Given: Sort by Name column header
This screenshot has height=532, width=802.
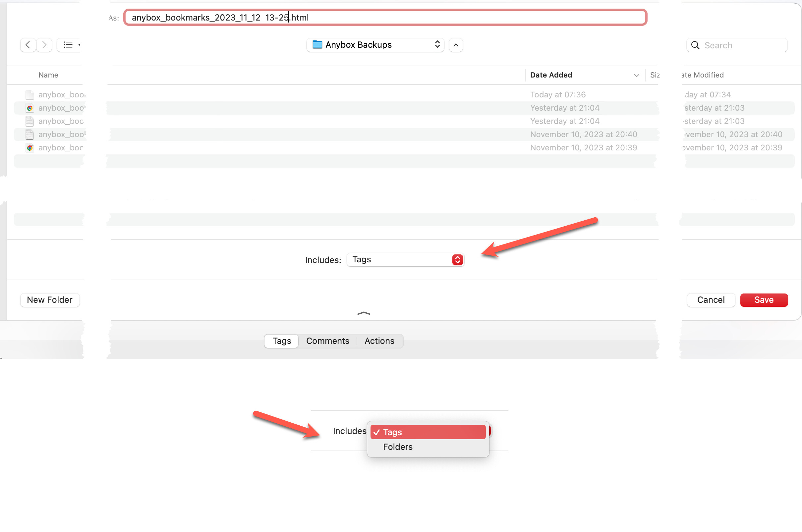Looking at the screenshot, I should coord(48,75).
